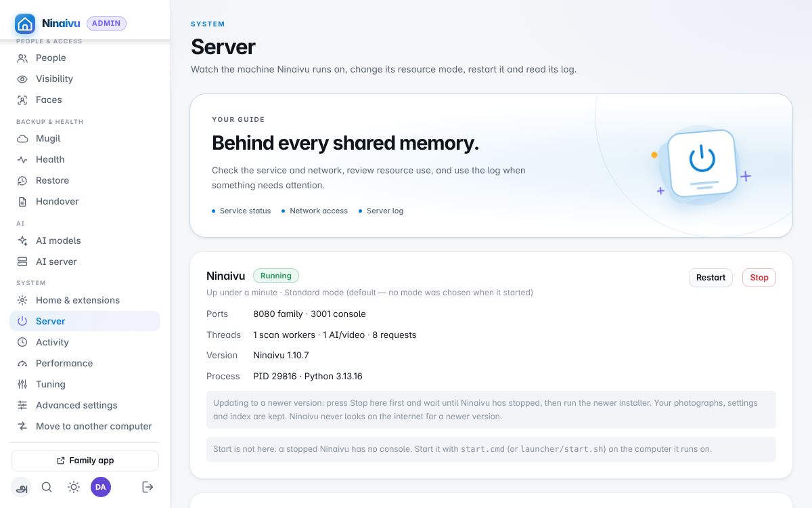Click the Faces scan icon
This screenshot has width=812, height=508.
click(x=22, y=100)
